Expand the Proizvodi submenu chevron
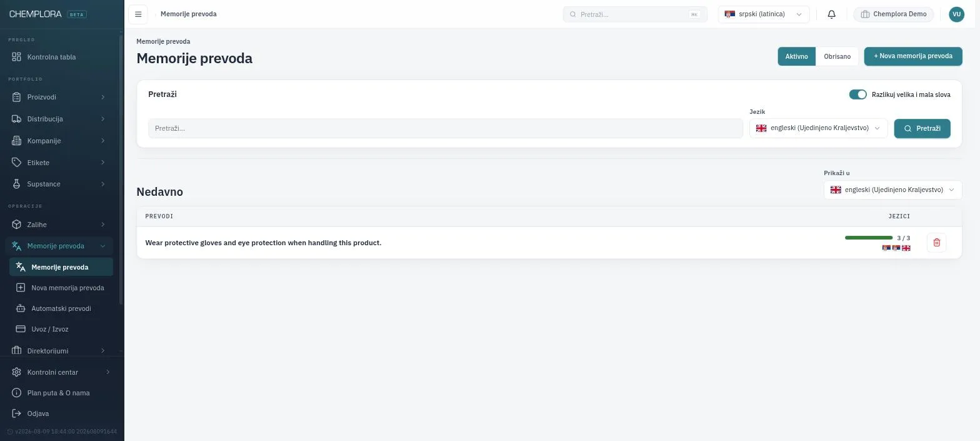 pyautogui.click(x=102, y=98)
